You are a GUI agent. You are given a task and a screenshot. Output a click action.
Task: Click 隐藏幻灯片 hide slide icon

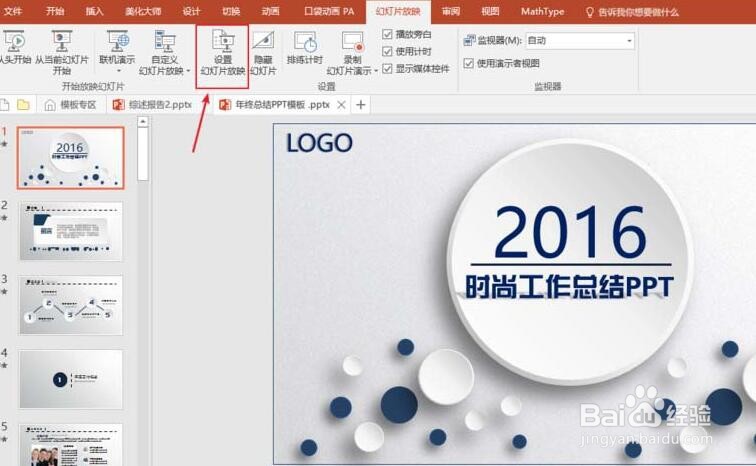pos(263,41)
